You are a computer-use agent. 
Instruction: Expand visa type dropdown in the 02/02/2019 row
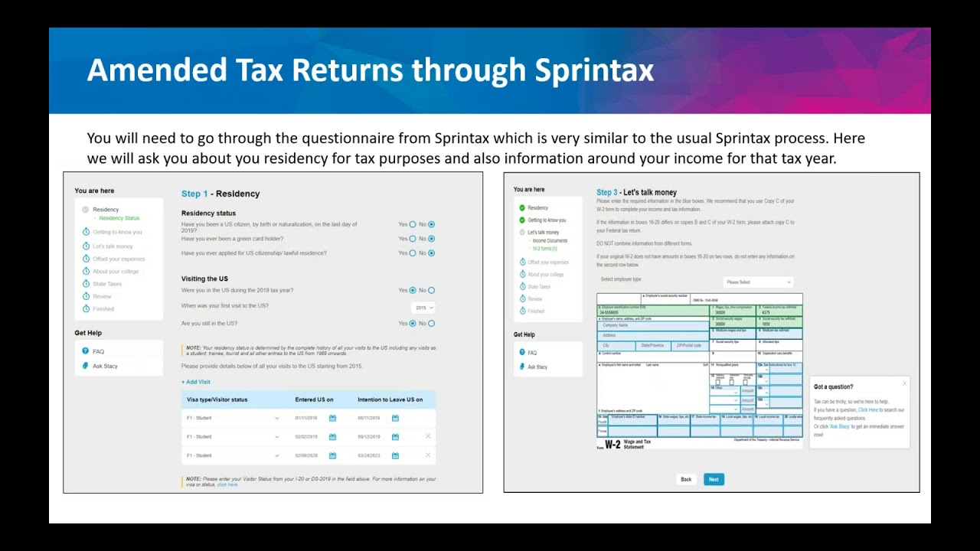[x=277, y=437]
